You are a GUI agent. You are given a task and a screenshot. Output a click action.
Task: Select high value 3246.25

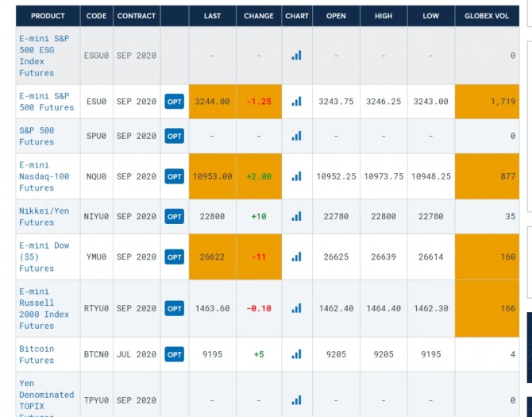point(384,102)
